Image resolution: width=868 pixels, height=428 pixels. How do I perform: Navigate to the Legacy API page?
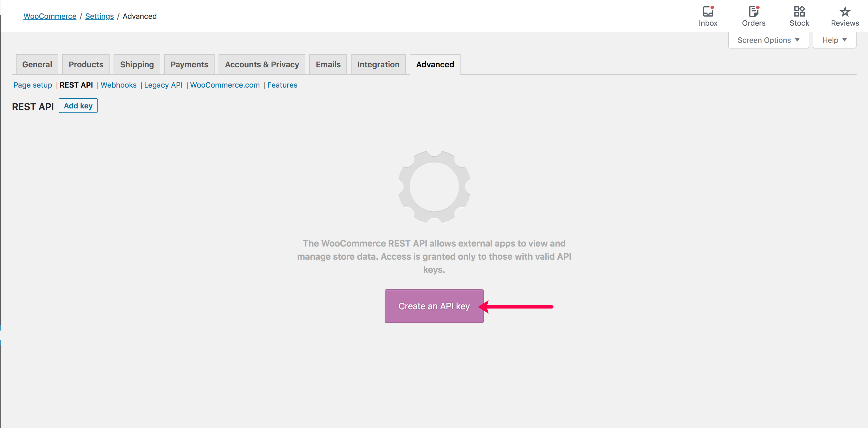pyautogui.click(x=163, y=85)
